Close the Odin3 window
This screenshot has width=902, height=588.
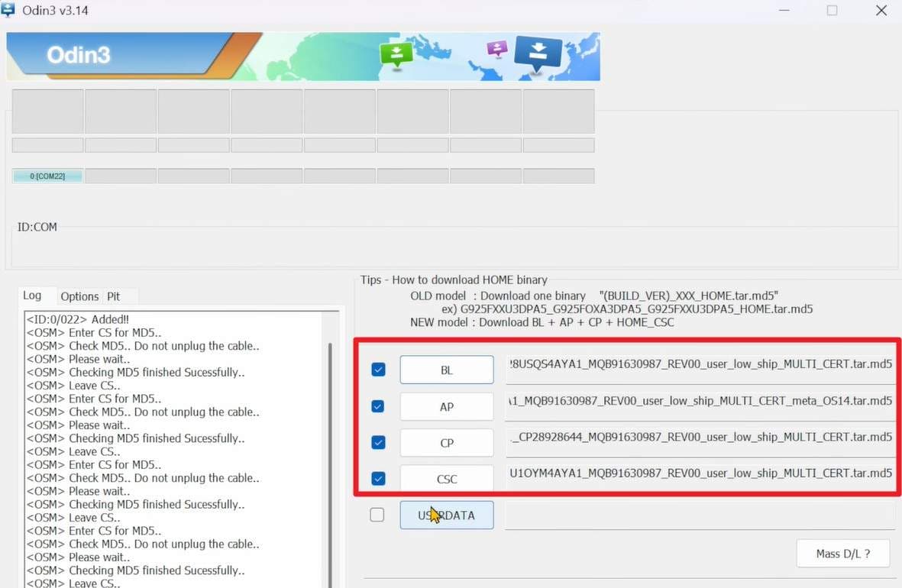tap(881, 11)
